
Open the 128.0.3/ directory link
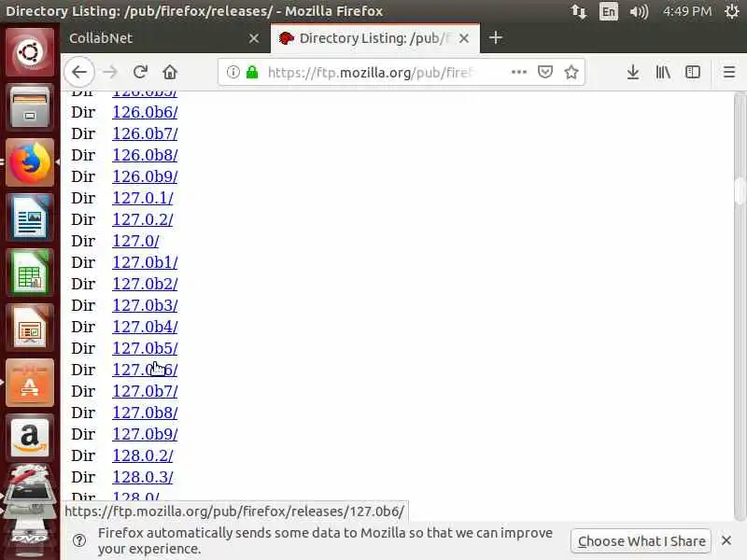tap(143, 477)
